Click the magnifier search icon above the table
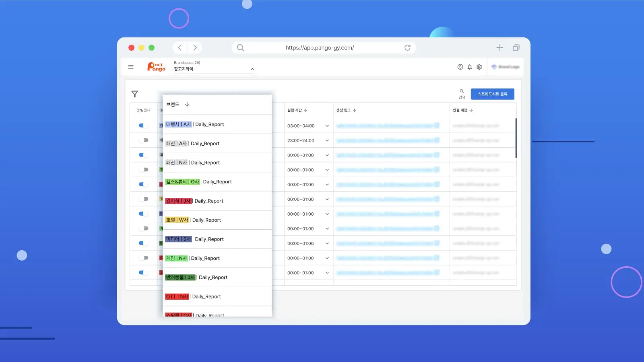Image resolution: width=644 pixels, height=362 pixels. click(x=462, y=92)
